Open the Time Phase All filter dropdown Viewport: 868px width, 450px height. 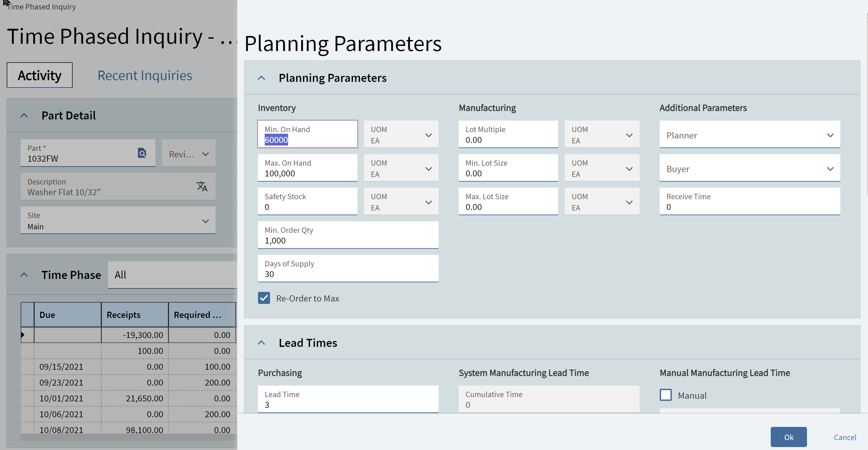173,275
